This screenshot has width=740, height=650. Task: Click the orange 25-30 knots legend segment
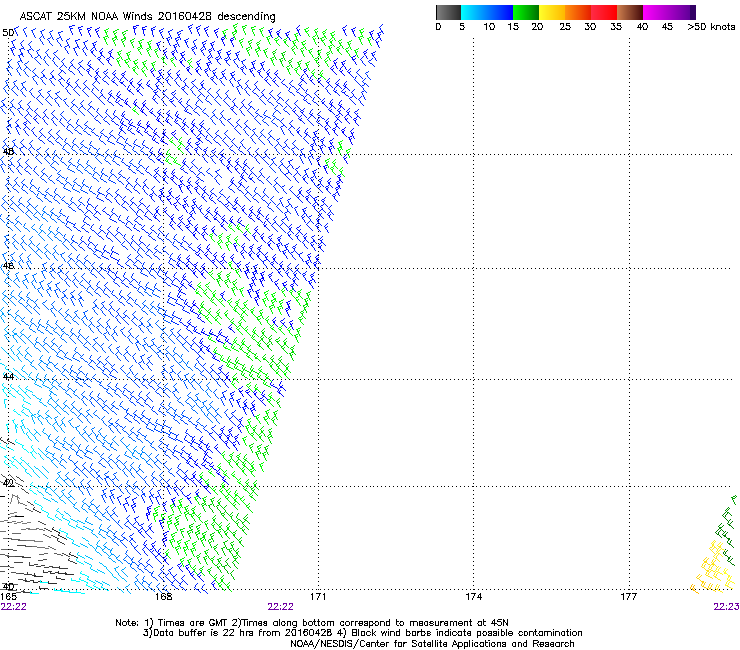(x=578, y=12)
